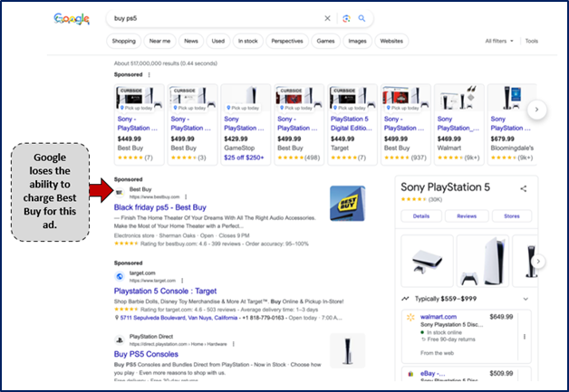Open the 5711 Sepulveda Boulevard address link
Image resolution: width=569 pixels, height=392 pixels.
tap(178, 318)
